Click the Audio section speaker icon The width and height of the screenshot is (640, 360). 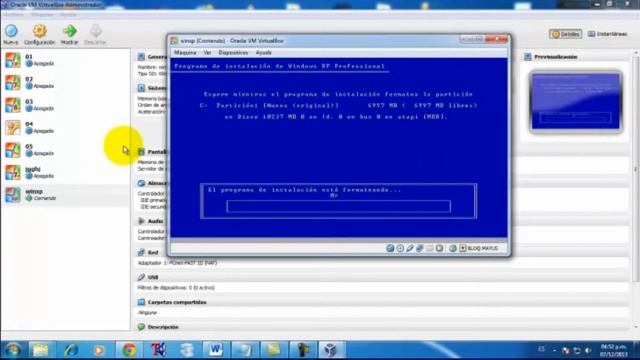point(141,221)
